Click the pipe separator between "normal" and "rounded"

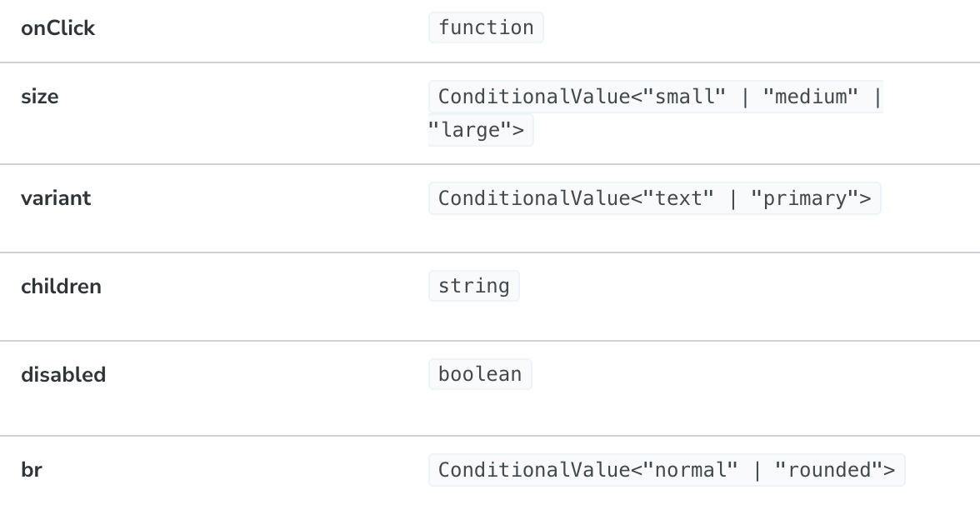(x=757, y=470)
